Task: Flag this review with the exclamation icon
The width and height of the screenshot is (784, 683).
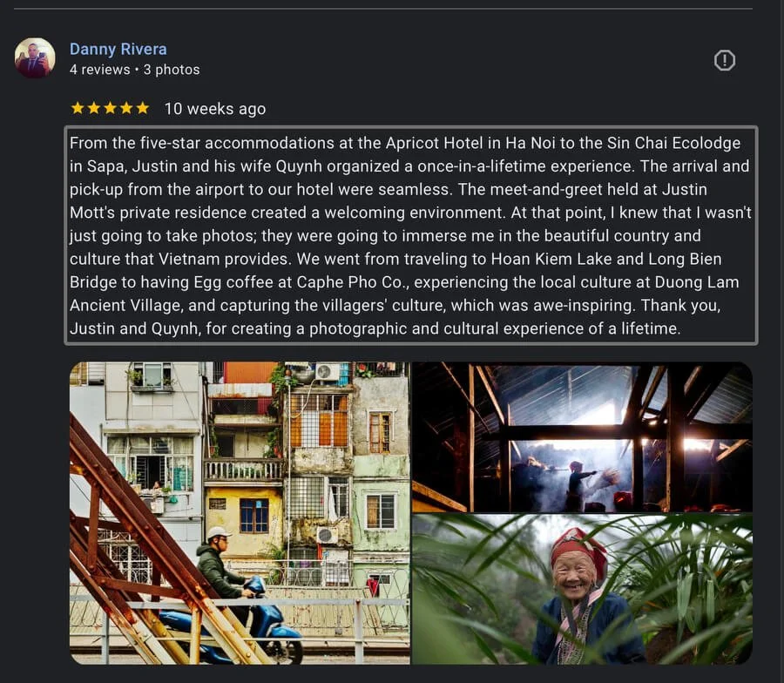Action: point(724,60)
